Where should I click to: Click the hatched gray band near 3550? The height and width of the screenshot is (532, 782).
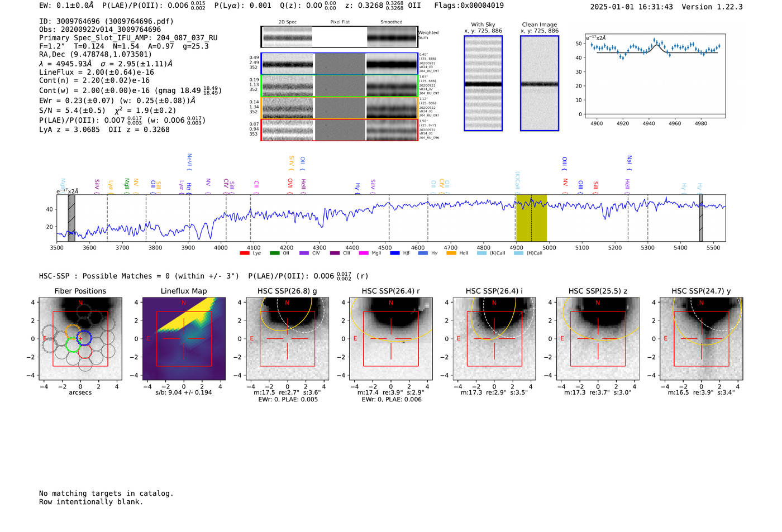(x=71, y=218)
